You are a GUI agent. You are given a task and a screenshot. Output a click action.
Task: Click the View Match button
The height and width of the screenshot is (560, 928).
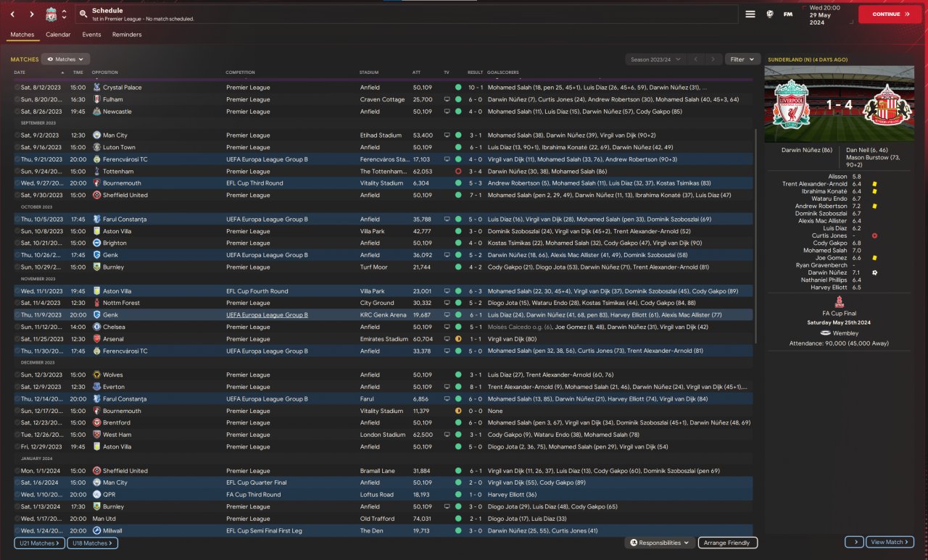890,542
